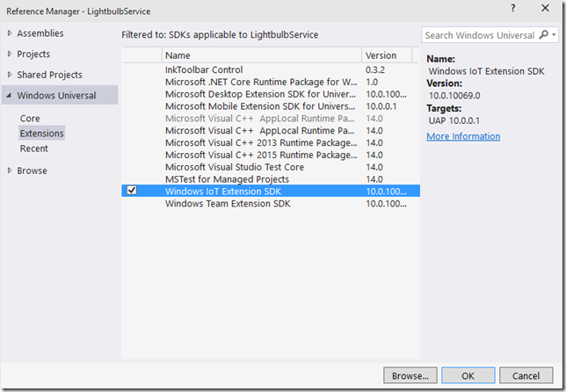The width and height of the screenshot is (566, 392).
Task: Select Windows Team Extension SDK row
Action: (x=271, y=204)
